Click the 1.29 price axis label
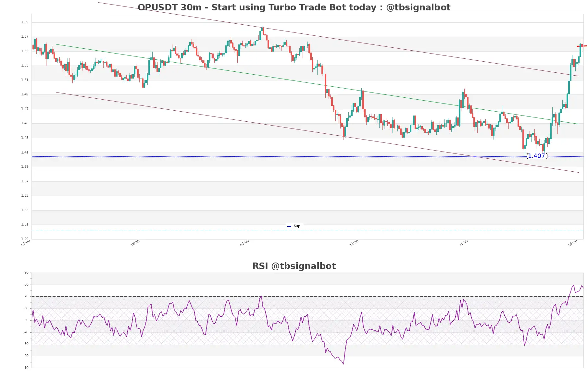The height and width of the screenshot is (392, 588). pyautogui.click(x=25, y=239)
